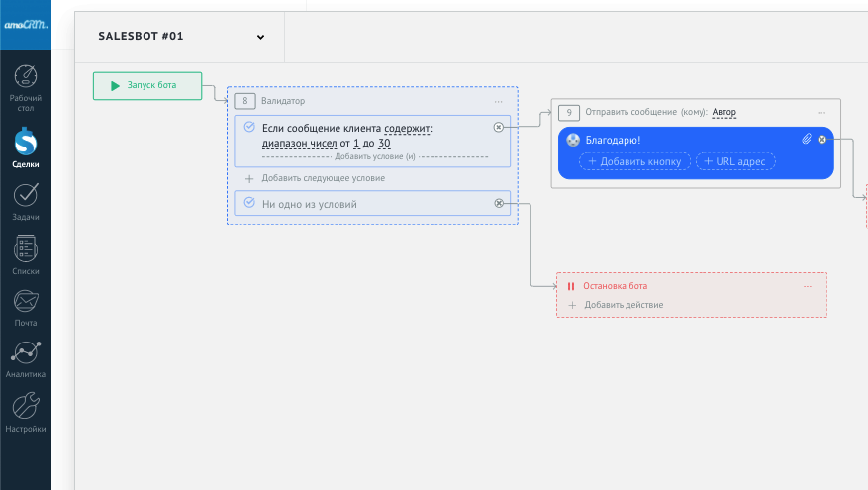
Task: Open Списки section in sidebar
Action: [26, 254]
